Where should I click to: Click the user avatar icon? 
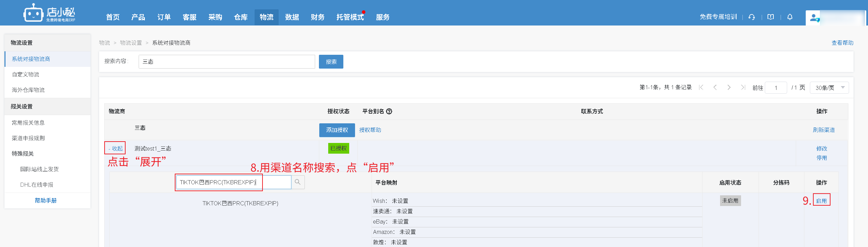[814, 18]
